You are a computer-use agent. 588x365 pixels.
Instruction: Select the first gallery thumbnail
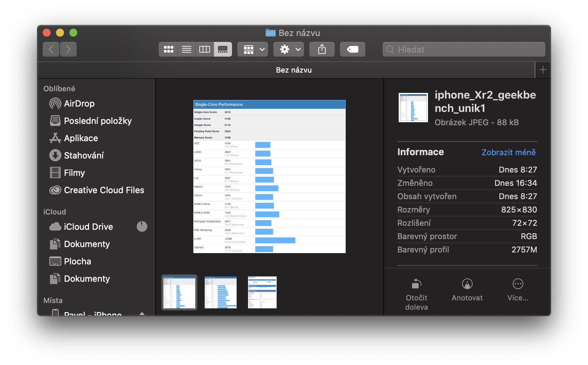point(179,292)
